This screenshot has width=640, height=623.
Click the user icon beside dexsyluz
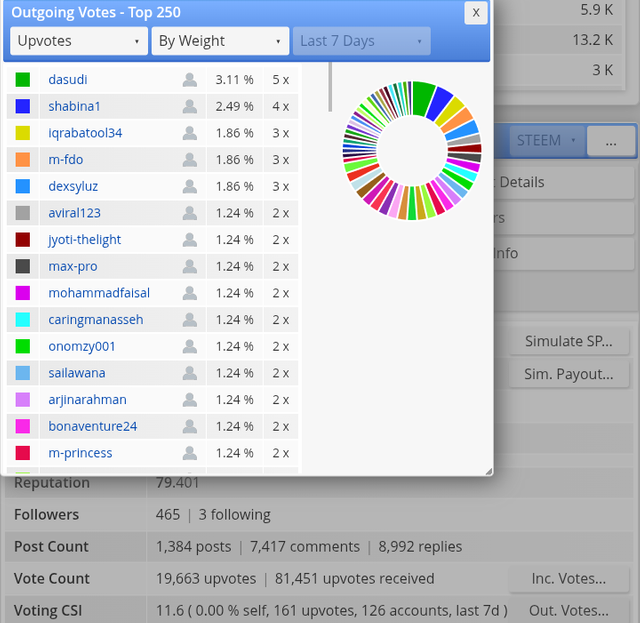click(189, 186)
